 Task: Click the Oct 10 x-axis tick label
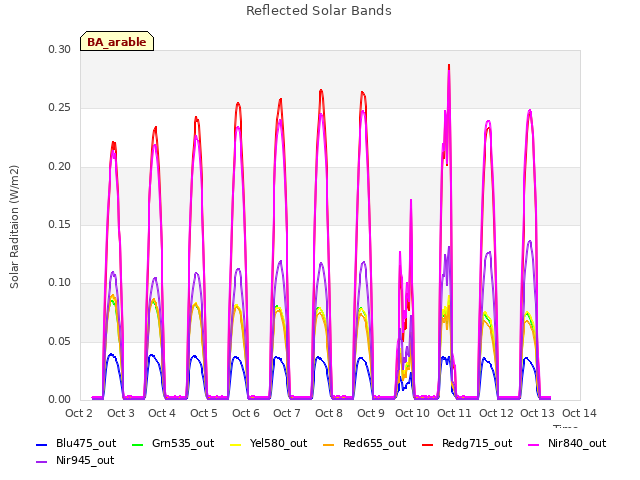(x=412, y=413)
